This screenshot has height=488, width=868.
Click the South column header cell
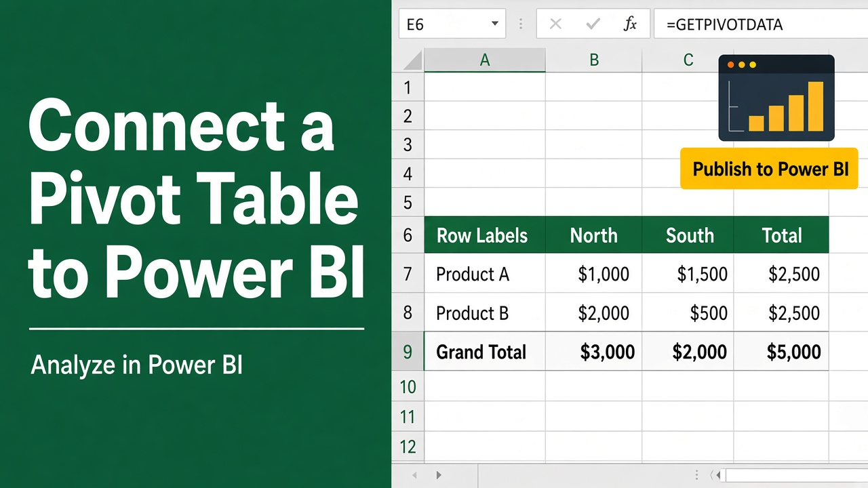(688, 235)
